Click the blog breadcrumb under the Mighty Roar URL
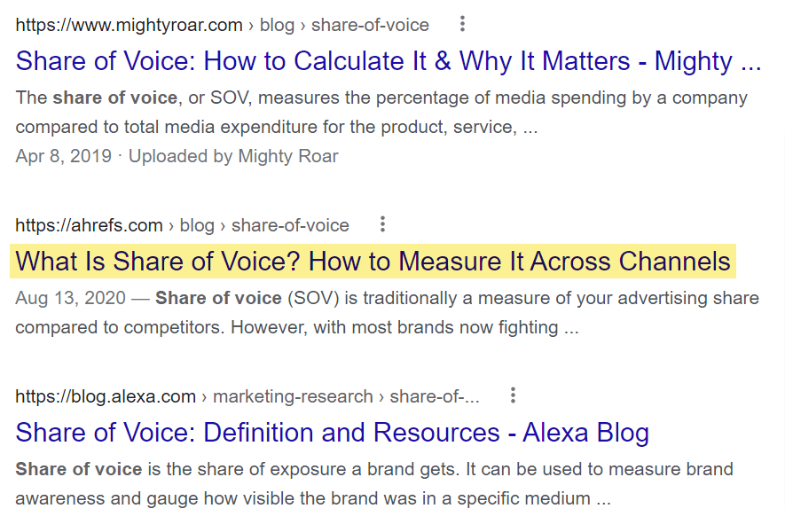Screen dimensions: 785x532 (277, 25)
